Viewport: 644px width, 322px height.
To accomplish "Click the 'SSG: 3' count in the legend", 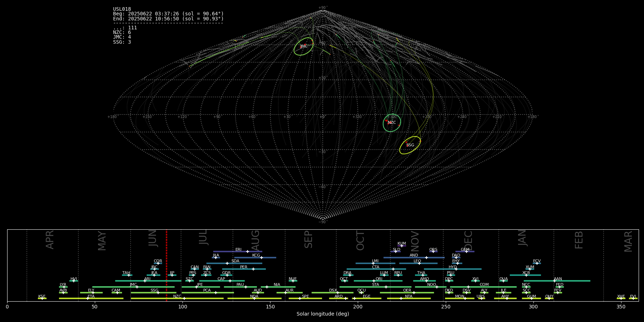I will [x=122, y=42].
